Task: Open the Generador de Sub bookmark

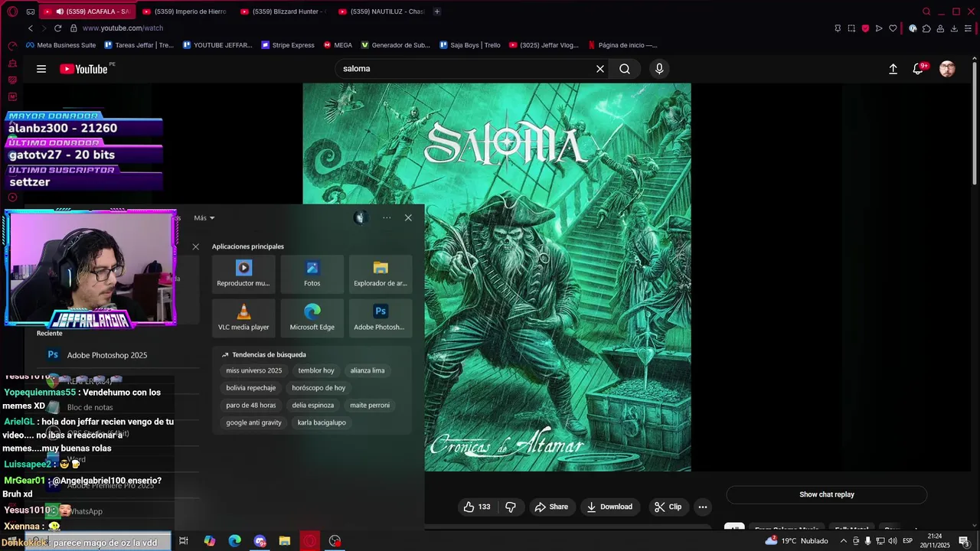Action: click(x=396, y=45)
